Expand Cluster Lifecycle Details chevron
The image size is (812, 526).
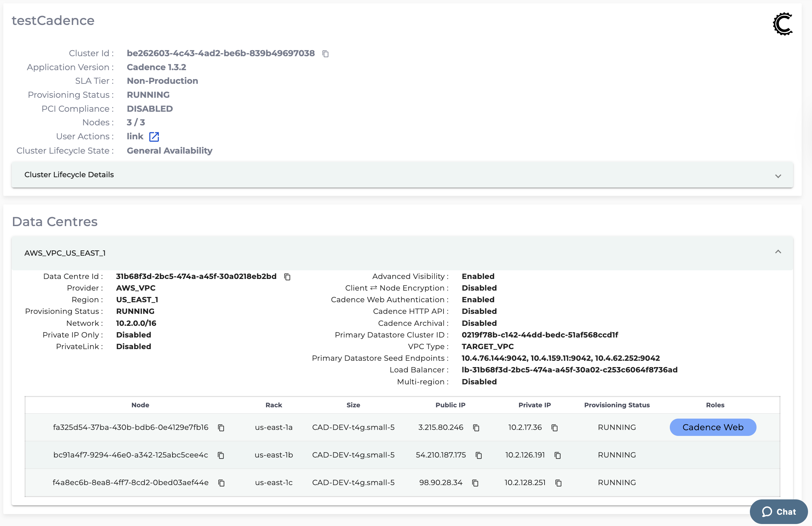(x=778, y=176)
